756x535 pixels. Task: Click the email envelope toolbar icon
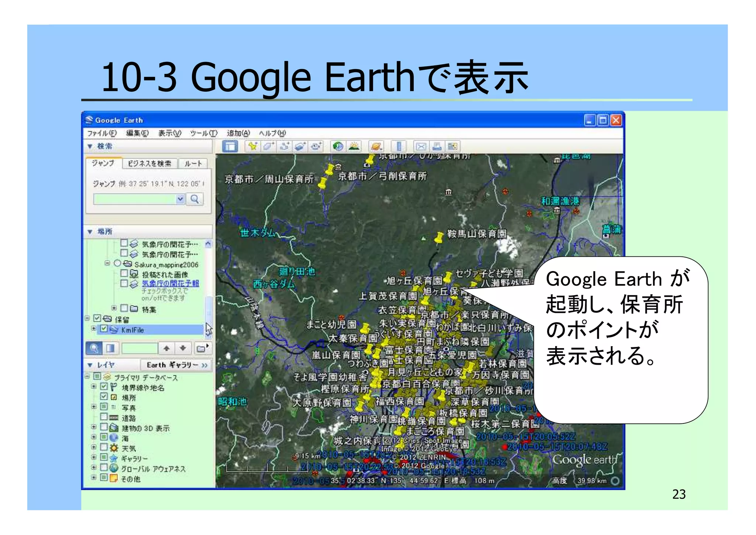[x=421, y=146]
